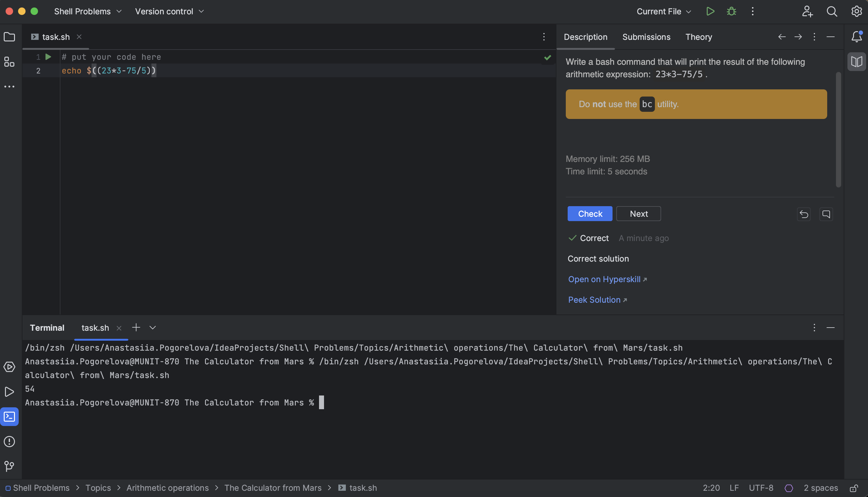This screenshot has height=497, width=868.
Task: Open the Problems tool window icon
Action: (x=9, y=441)
